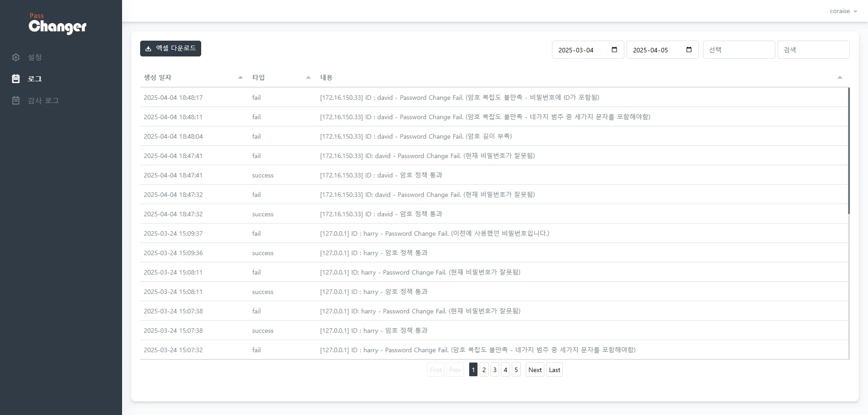868x415 pixels.
Task: Open calendar picker for end date 2025-04-05
Action: [x=689, y=50]
